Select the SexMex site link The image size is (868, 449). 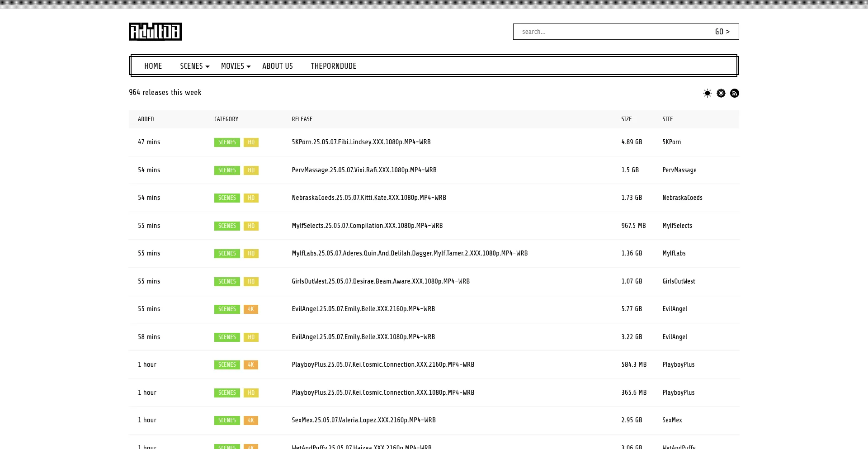672,420
